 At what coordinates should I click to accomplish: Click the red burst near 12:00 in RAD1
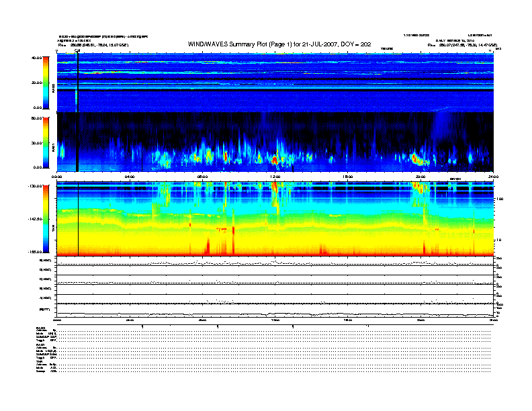[275, 159]
